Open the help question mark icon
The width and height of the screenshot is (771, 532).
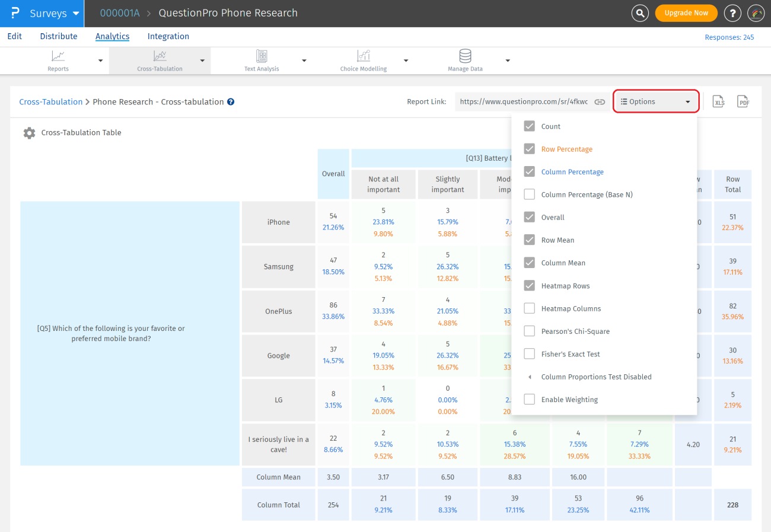pyautogui.click(x=733, y=13)
